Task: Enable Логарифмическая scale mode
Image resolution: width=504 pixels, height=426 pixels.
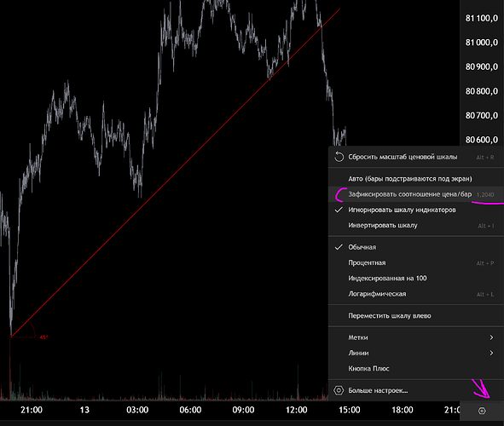Action: pos(416,294)
